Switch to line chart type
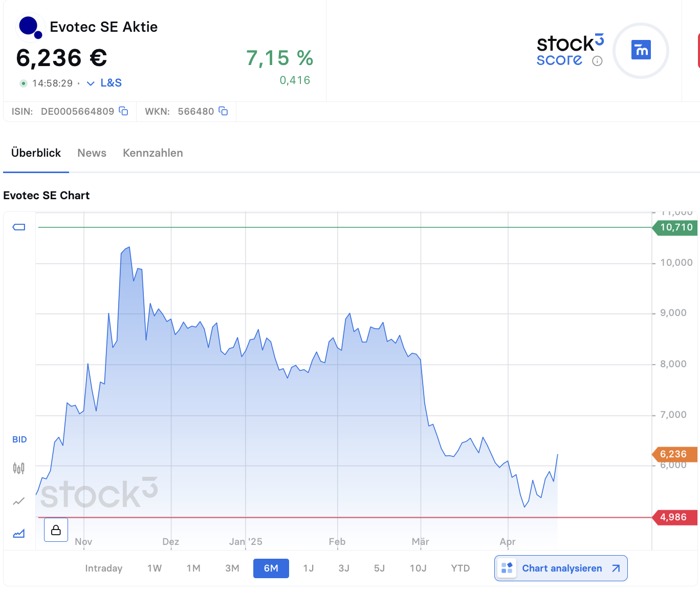700x592 pixels. pyautogui.click(x=19, y=501)
